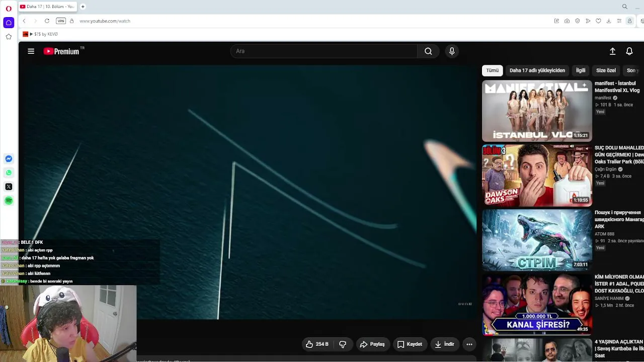Open X (Twitter) in the Opera sidebar
This screenshot has height=362, width=644.
(9, 187)
